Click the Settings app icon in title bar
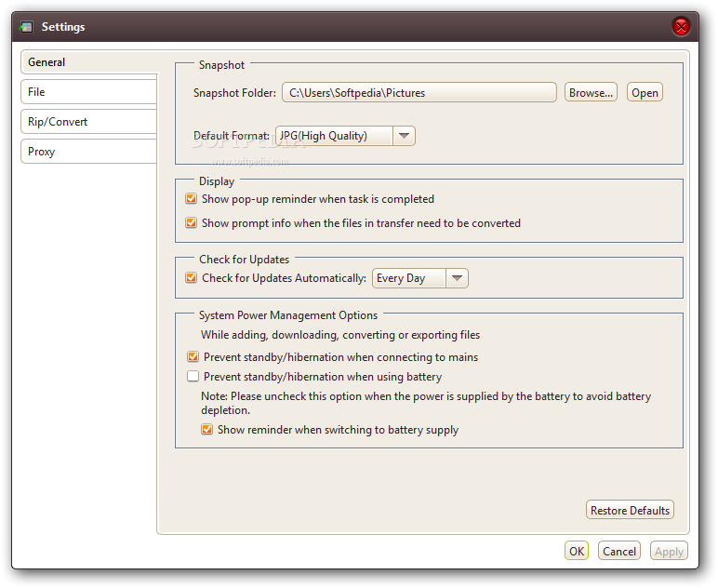 pos(26,27)
